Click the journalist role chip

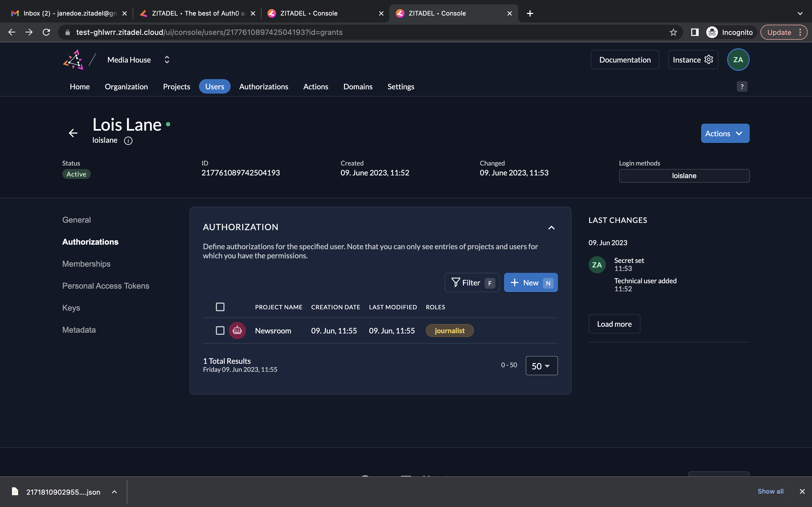(449, 330)
